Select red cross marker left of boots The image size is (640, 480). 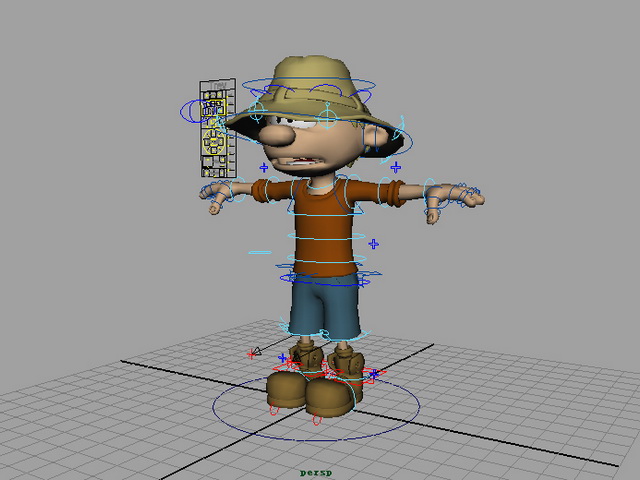pyautogui.click(x=251, y=355)
